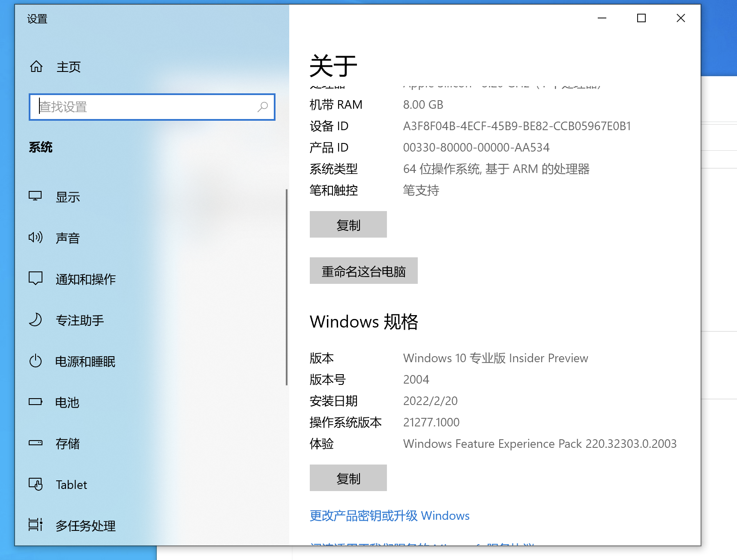Screen dimensions: 737x560
Task: Click the battery icon
Action: tap(36, 402)
